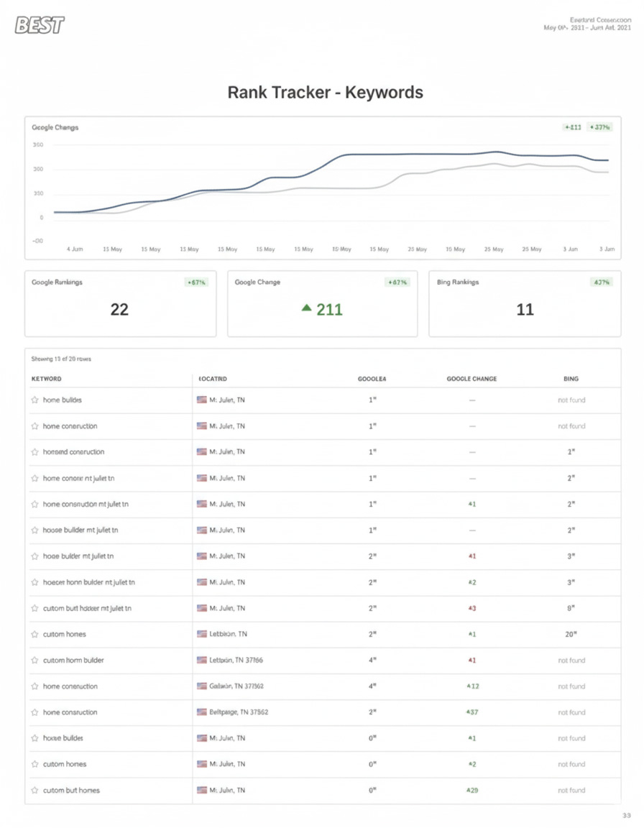Click the flag icon next to Gallatin, TN 37066
Viewport: 644px width, 828px height.
coord(202,686)
